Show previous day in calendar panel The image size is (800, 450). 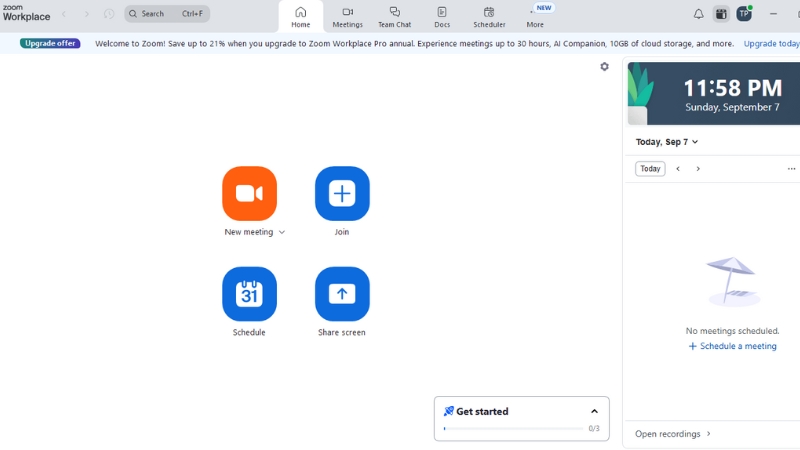click(678, 168)
